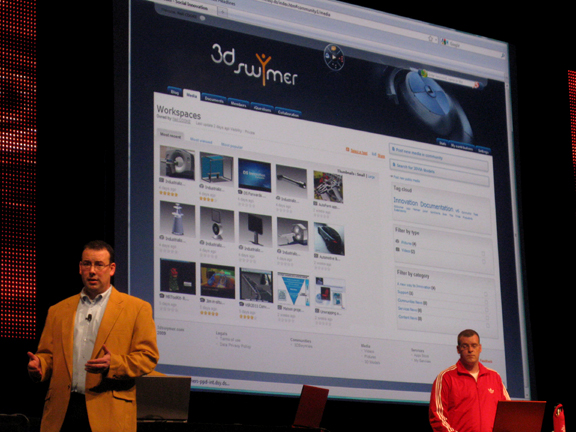Screen dimensions: 576x432
Task: Click the five-star rating under CT scanner item
Action: click(x=168, y=194)
